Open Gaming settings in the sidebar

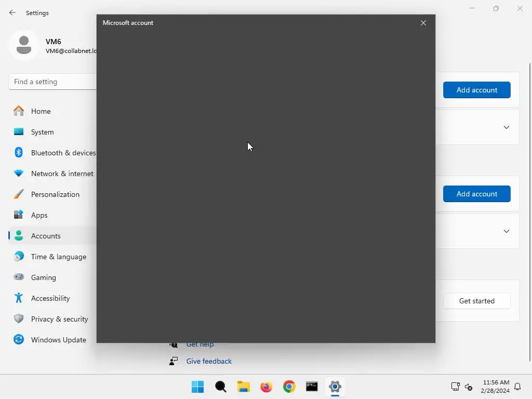(x=52, y=277)
